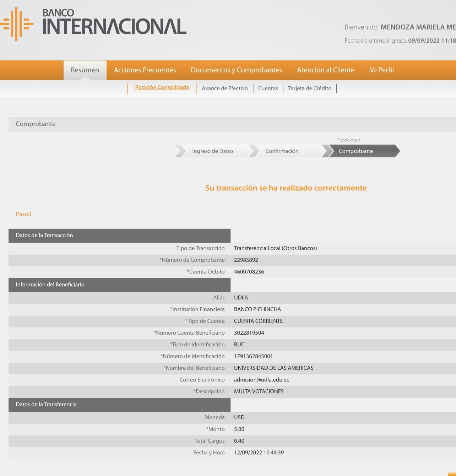The width and height of the screenshot is (456, 476).
Task: Open the Cuentas submenu item
Action: point(268,88)
